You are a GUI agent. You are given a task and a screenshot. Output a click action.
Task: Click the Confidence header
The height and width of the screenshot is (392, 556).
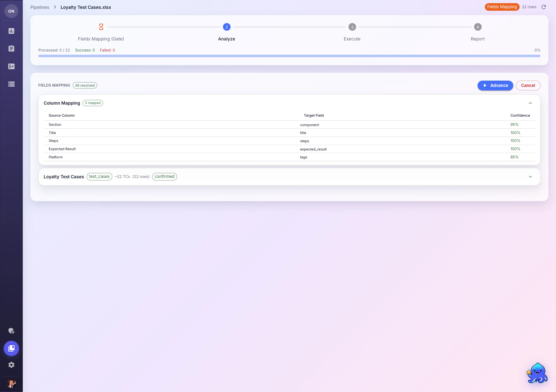point(520,115)
